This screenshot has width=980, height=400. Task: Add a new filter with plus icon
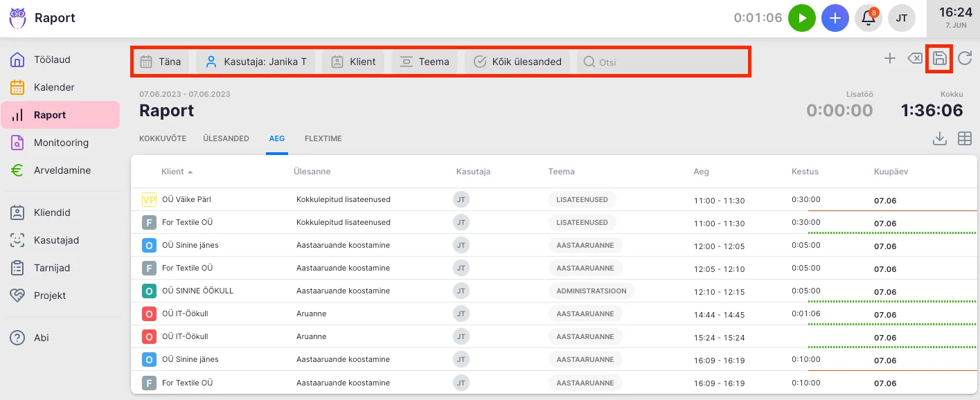tap(890, 59)
